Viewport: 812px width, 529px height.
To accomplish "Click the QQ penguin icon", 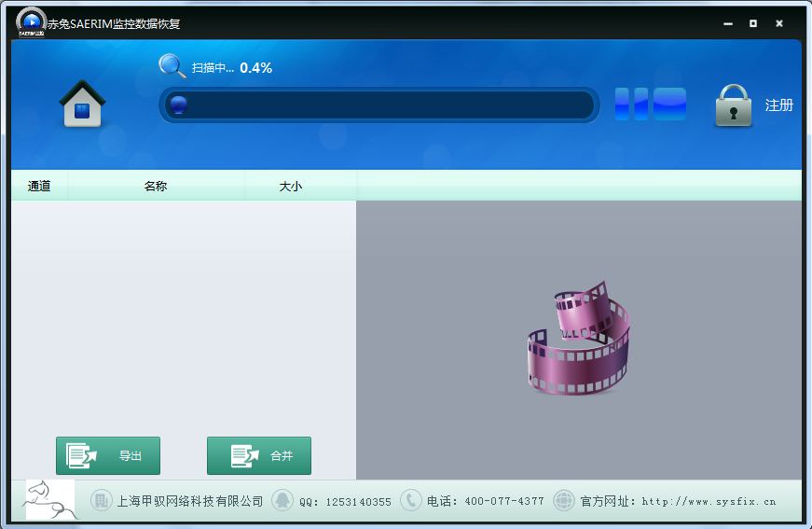I will pyautogui.click(x=282, y=500).
